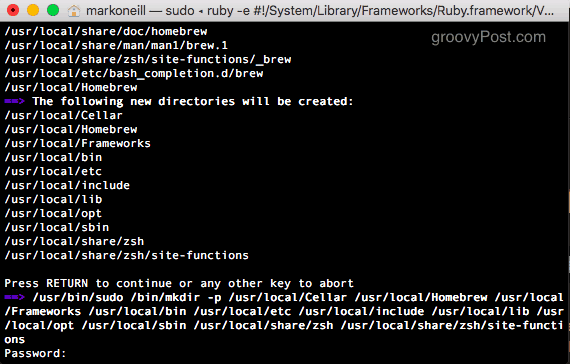Click the /usr/local/share/zsh/site-functions line
This screenshot has width=570, height=364.
click(x=127, y=255)
